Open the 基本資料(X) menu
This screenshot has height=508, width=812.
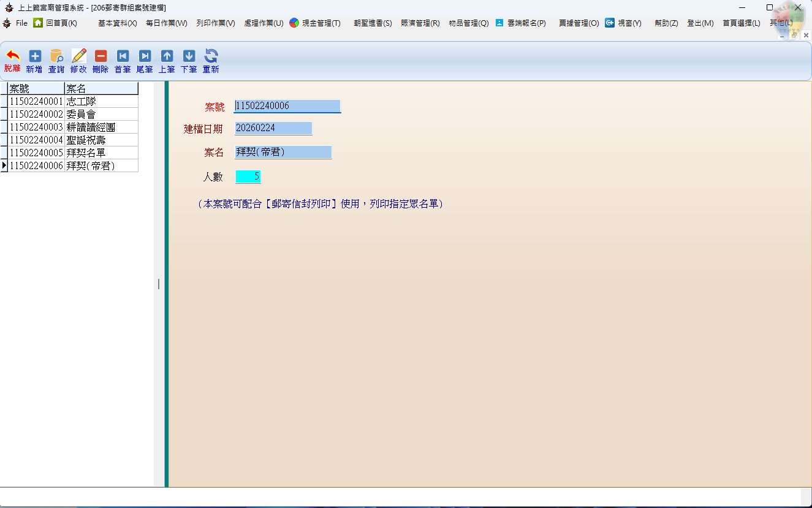[x=117, y=23]
